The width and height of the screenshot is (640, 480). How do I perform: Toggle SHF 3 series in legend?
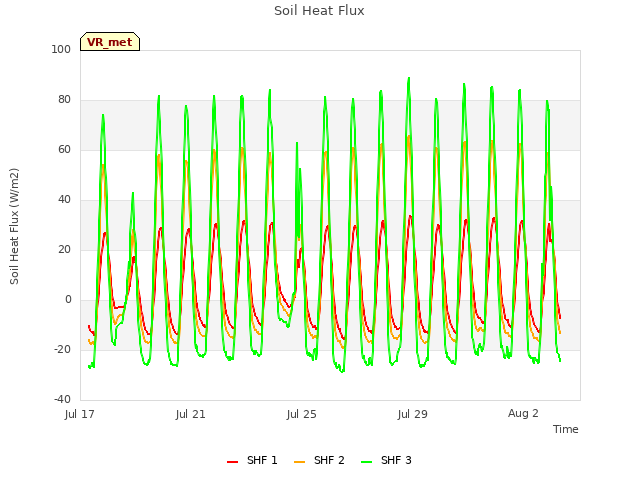[x=387, y=460]
